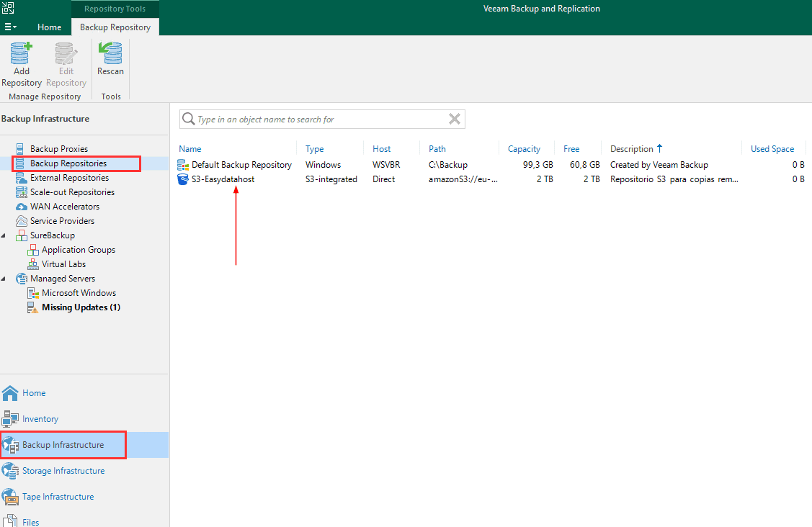
Task: Click the Scale-out Repositories item
Action: [72, 192]
